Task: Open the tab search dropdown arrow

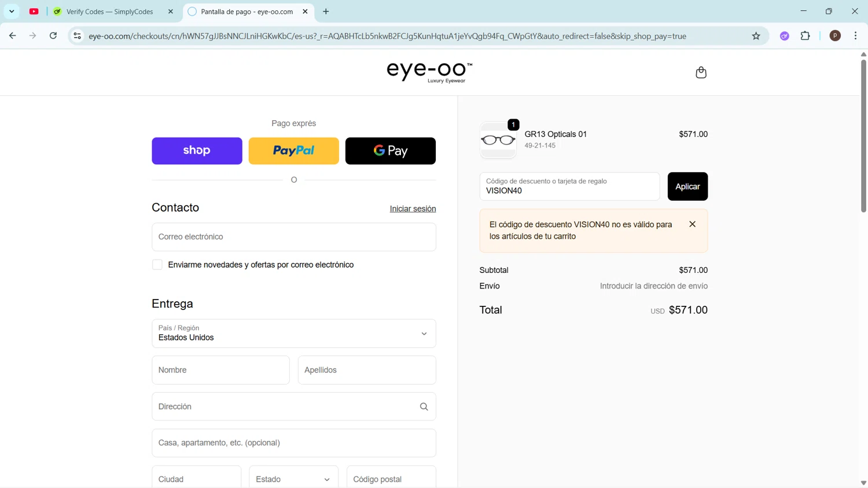Action: pos(12,12)
